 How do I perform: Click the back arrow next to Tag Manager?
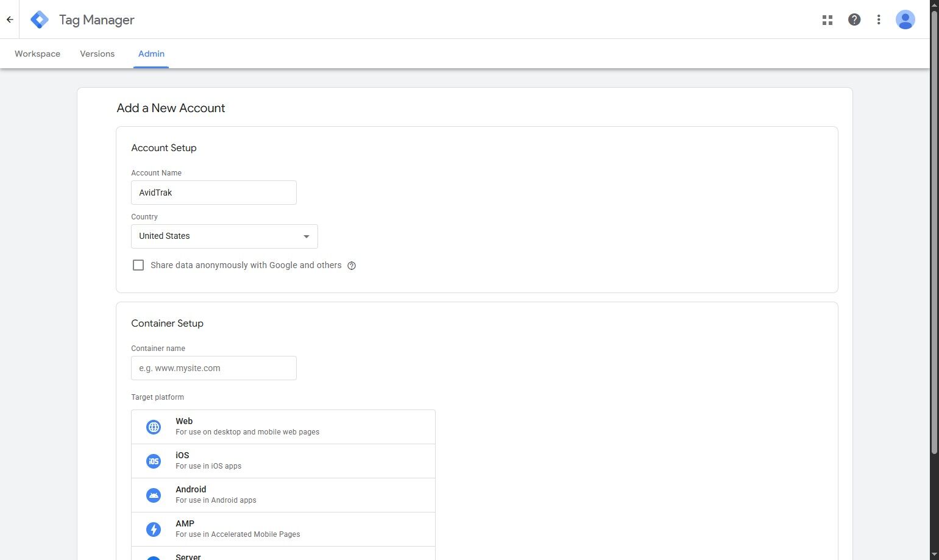pos(10,19)
